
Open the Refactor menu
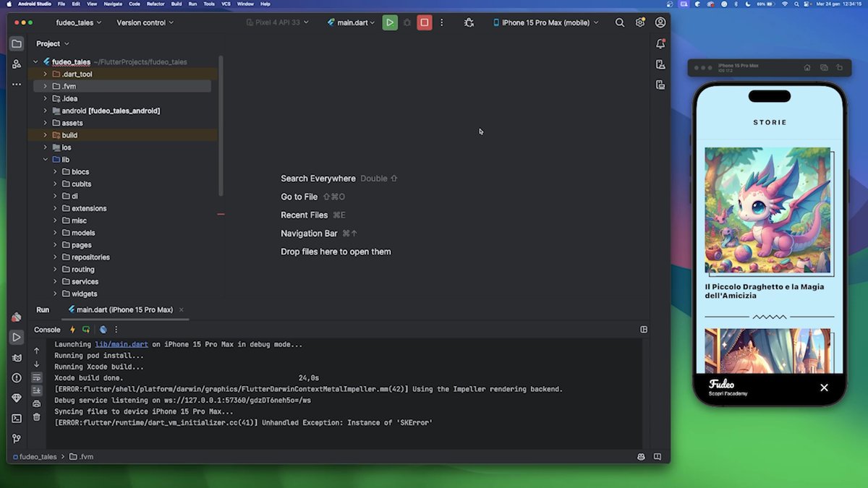[x=155, y=4]
